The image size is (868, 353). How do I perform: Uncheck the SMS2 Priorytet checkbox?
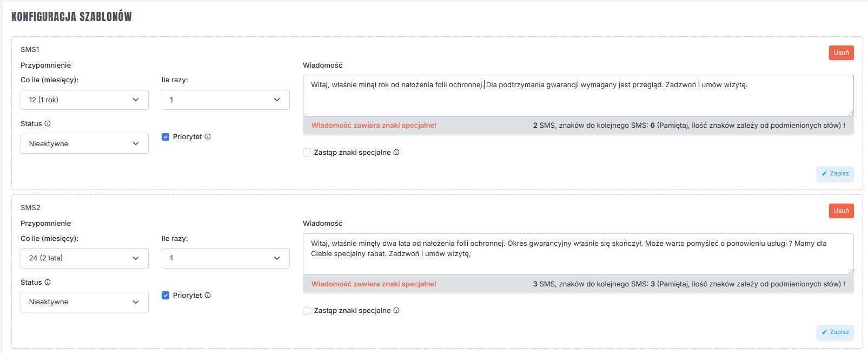coord(165,296)
